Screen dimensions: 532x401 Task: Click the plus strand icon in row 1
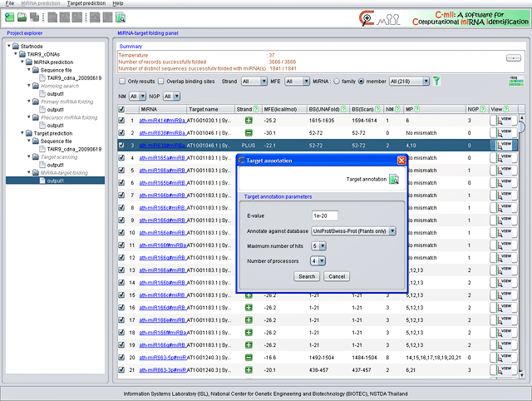click(249, 120)
